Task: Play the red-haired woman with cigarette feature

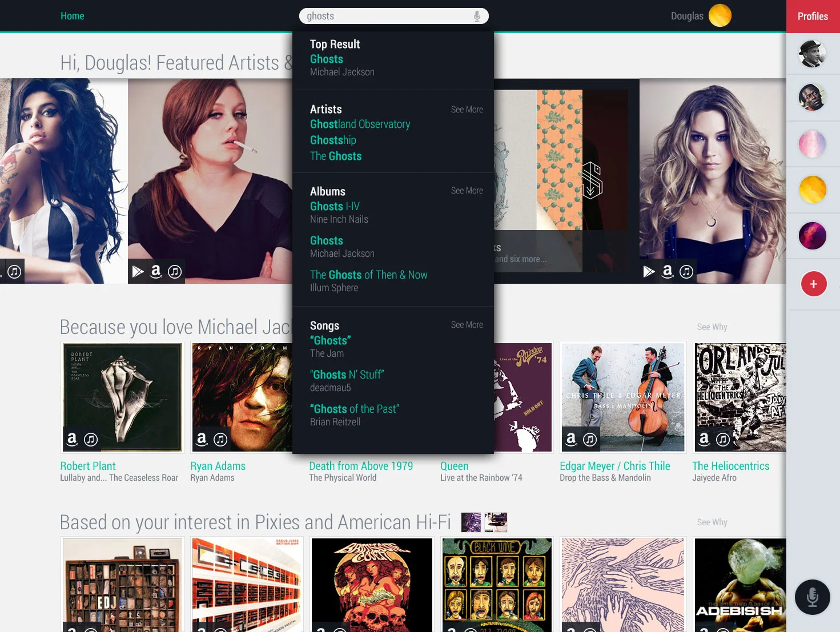Action: point(138,271)
